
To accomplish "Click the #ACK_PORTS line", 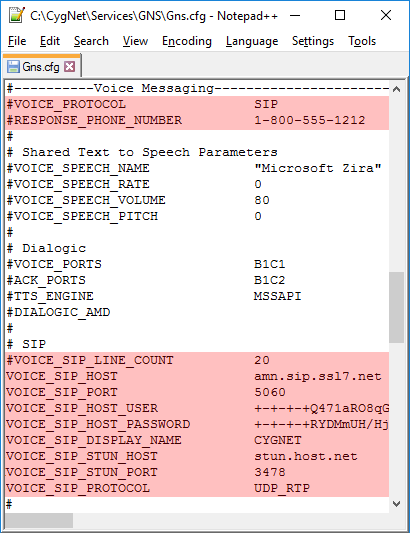I will [197, 280].
